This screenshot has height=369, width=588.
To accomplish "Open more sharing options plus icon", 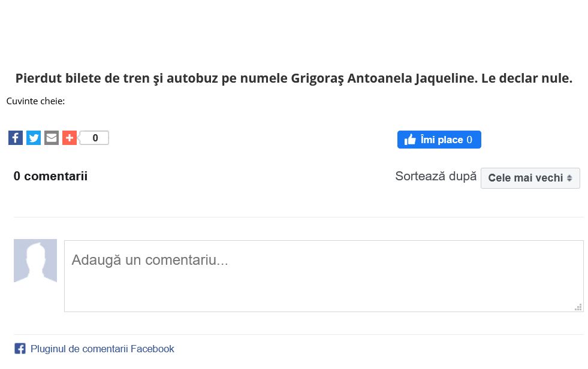I will pyautogui.click(x=70, y=138).
